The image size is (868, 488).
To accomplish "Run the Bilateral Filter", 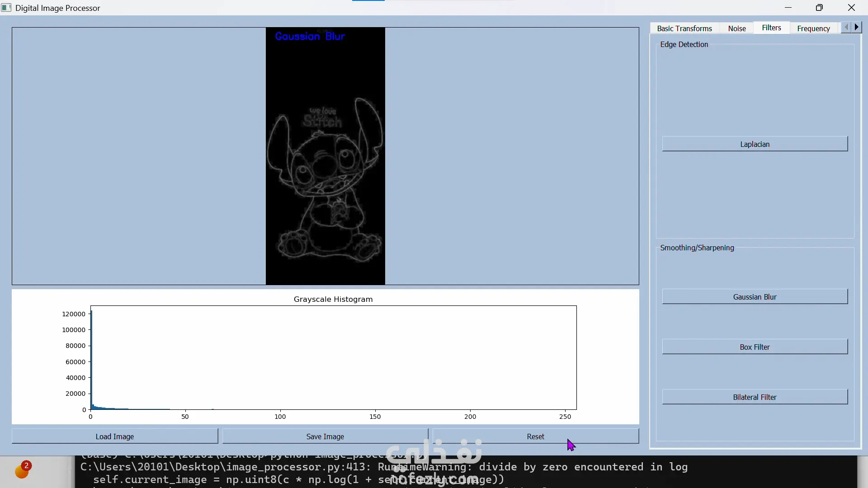I will click(x=755, y=397).
